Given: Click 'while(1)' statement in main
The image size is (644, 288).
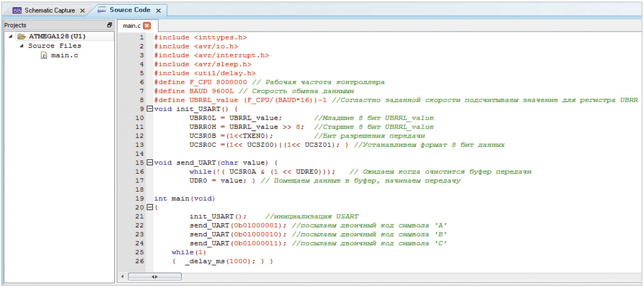Looking at the screenshot, I should click(189, 252).
